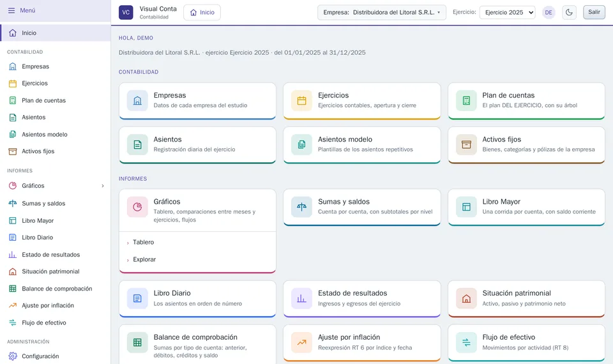Open the Empresa selector dropdown

coord(382,13)
